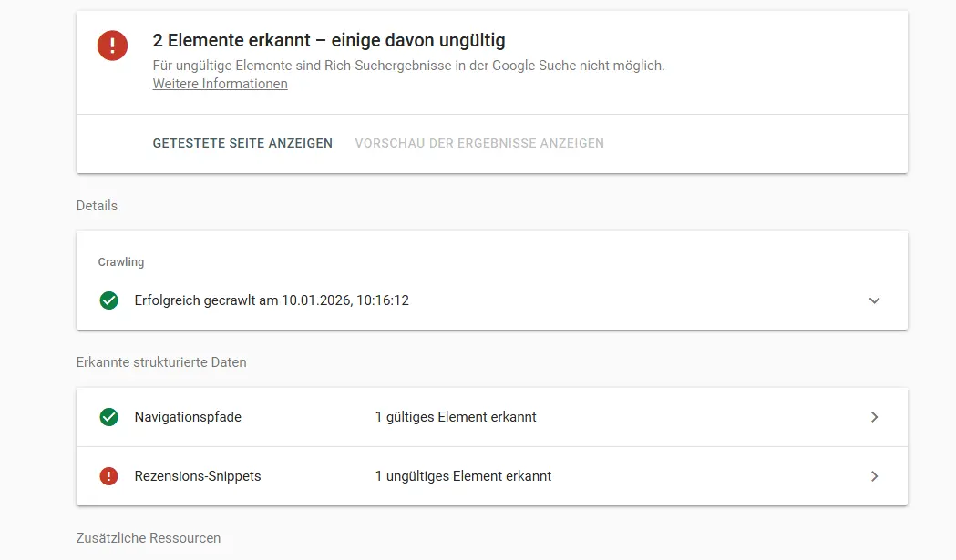The image size is (956, 560).
Task: Select the Rezensions-Snippets row label
Action: 198,476
